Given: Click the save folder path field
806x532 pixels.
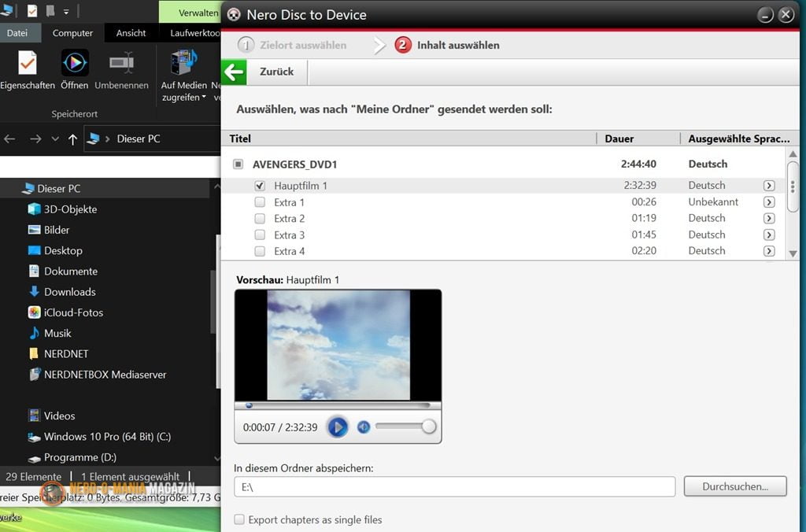Looking at the screenshot, I should click(x=454, y=487).
